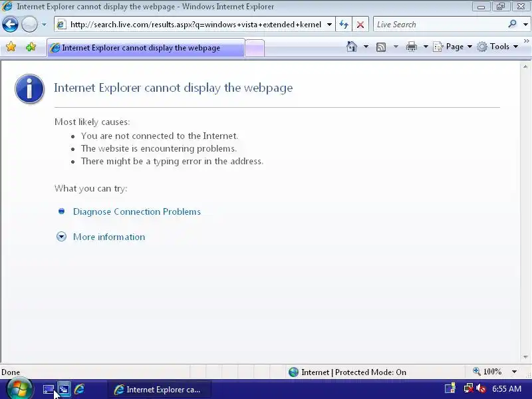Viewport: 532px width, 399px height.
Task: Click the blue information icon
Action: (x=29, y=88)
